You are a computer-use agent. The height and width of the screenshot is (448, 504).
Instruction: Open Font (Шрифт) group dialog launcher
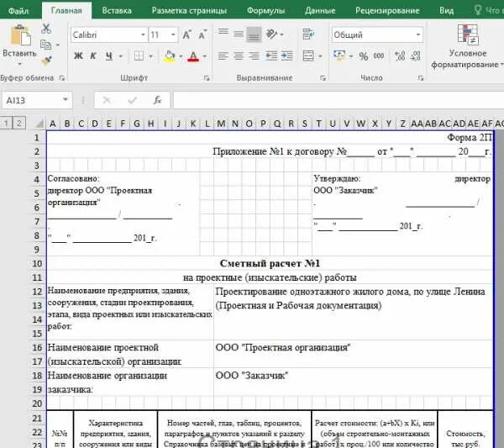pos(207,78)
